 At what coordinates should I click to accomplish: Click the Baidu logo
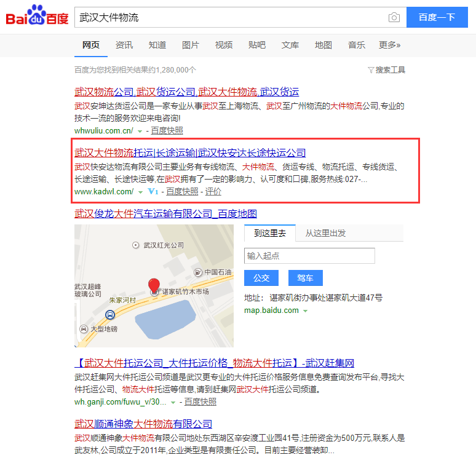tap(37, 15)
